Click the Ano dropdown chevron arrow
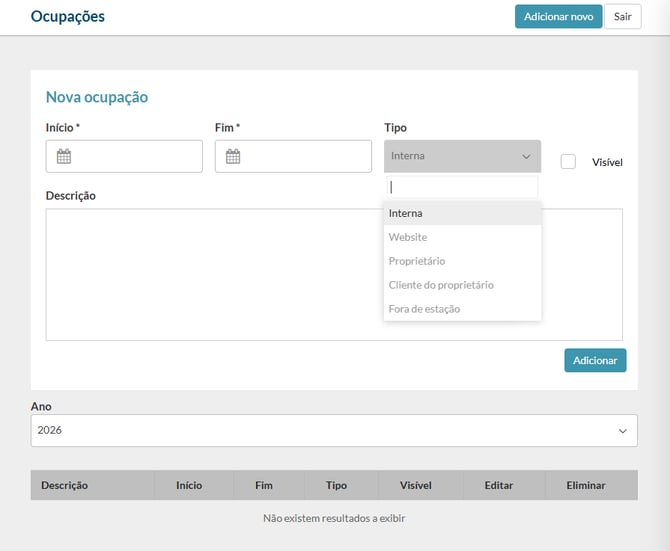The width and height of the screenshot is (670, 551). tap(623, 431)
